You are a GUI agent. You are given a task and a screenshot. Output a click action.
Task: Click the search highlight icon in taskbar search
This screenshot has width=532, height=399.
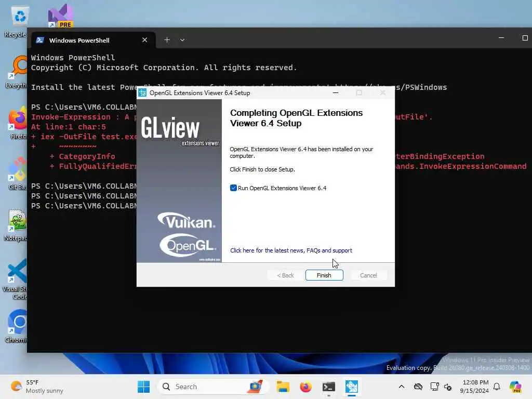point(256,387)
